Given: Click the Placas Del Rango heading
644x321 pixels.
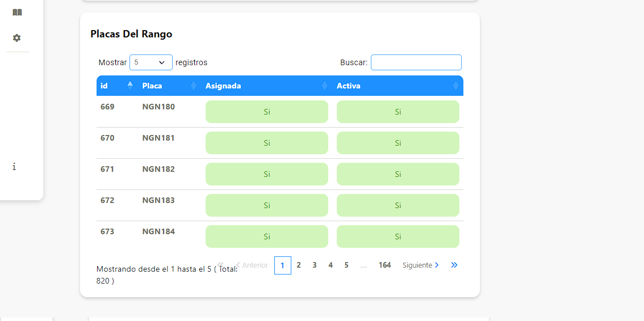Looking at the screenshot, I should pos(131,34).
